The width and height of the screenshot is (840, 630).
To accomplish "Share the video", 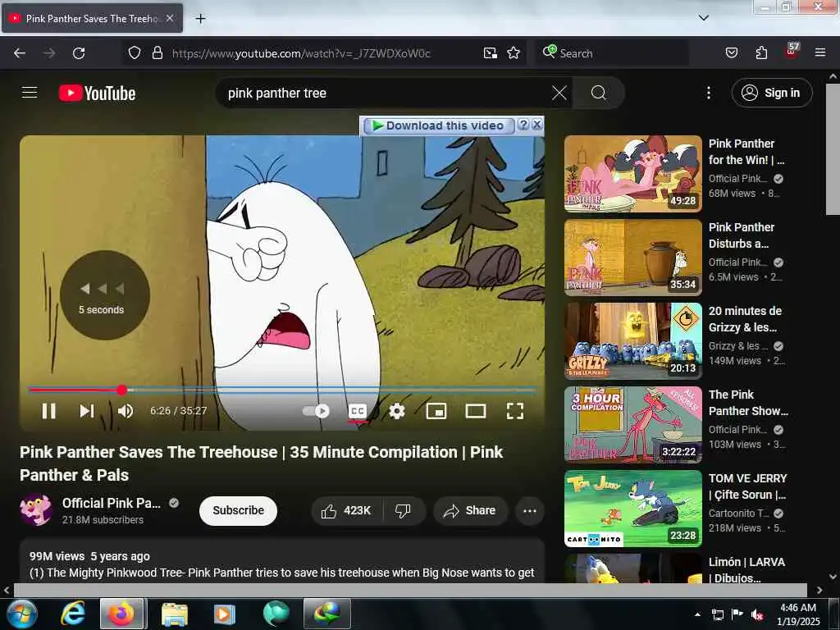I will click(469, 510).
